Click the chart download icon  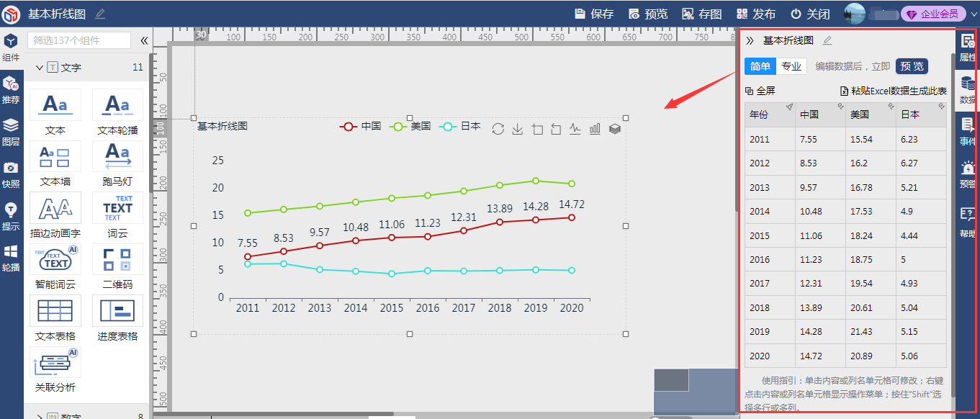517,129
